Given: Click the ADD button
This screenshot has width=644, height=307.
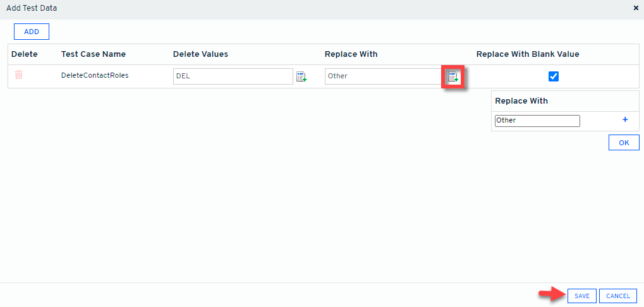Looking at the screenshot, I should coord(32,32).
